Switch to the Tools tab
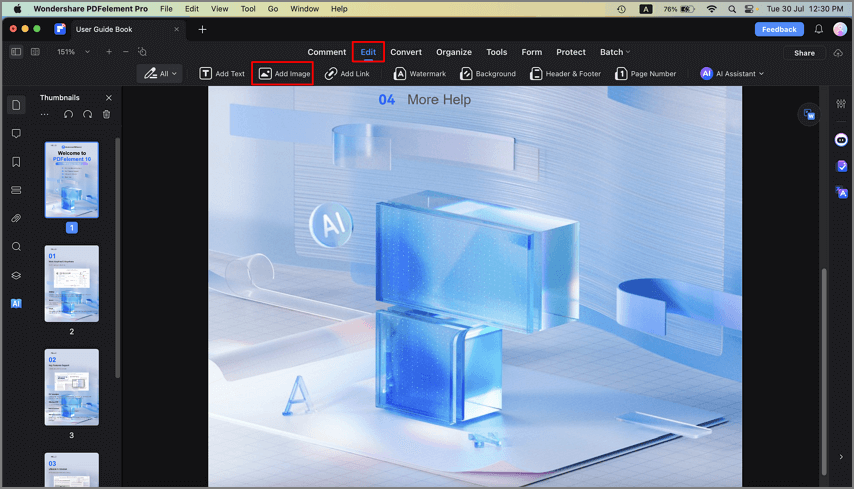The height and width of the screenshot is (489, 854). click(497, 52)
